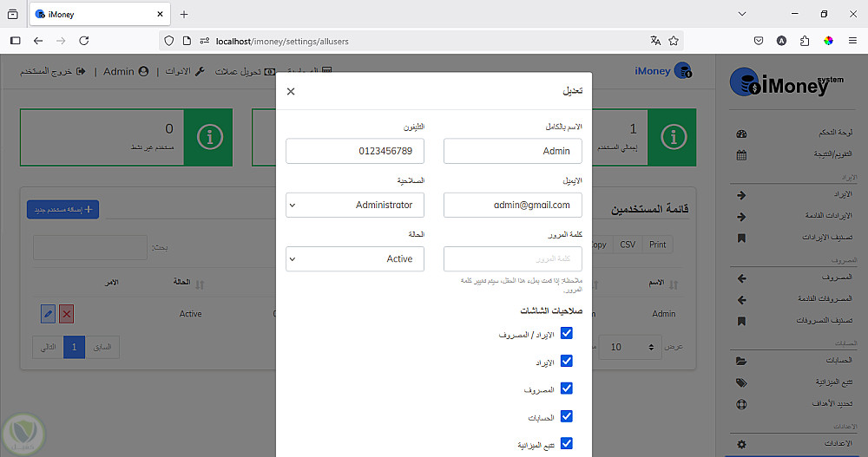Focus the full name field containing Admin
Screen dimensions: 868x457
coord(513,151)
